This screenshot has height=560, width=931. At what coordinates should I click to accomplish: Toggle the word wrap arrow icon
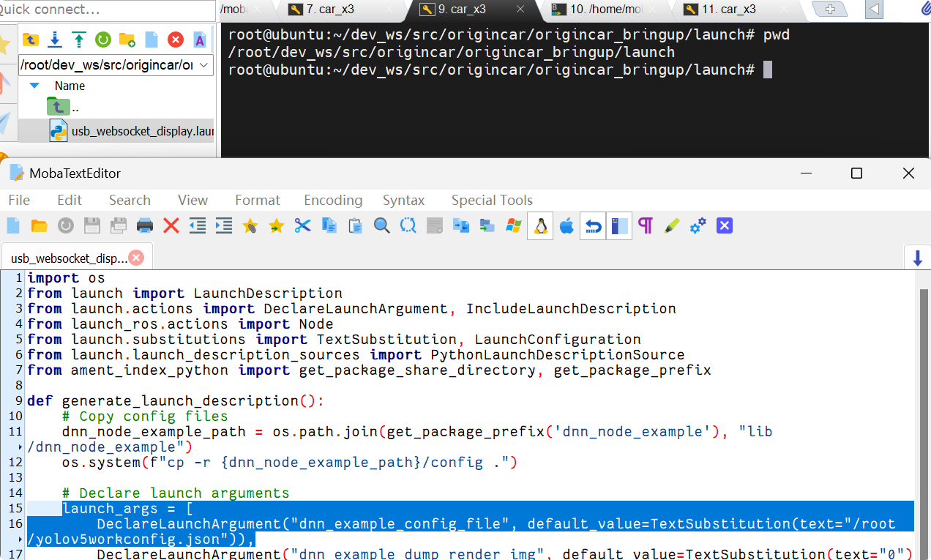click(x=593, y=225)
